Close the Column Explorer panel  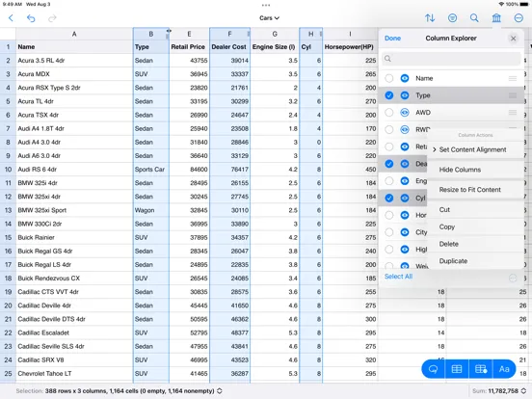click(514, 39)
